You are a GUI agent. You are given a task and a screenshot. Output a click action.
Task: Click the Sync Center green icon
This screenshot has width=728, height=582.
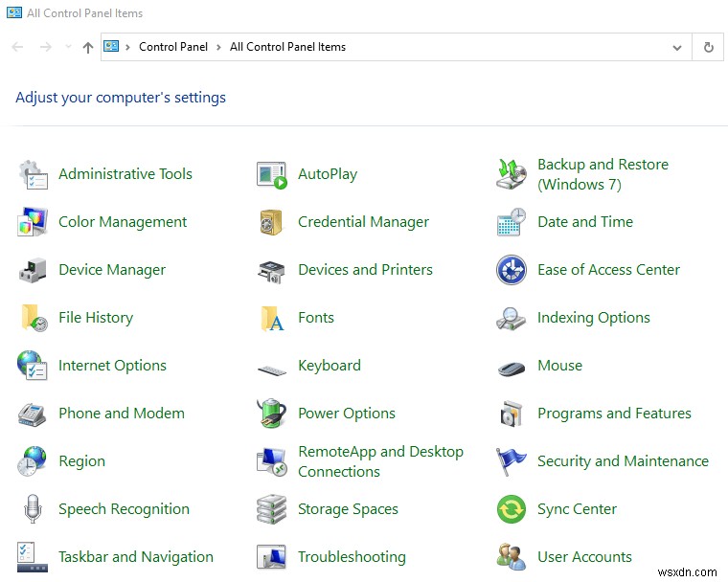tap(512, 509)
